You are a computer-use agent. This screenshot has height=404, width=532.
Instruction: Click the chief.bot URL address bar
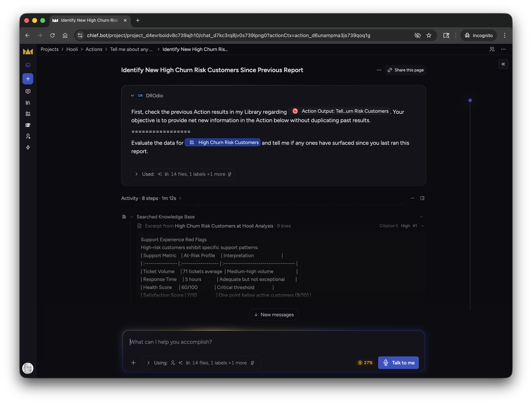click(x=228, y=35)
